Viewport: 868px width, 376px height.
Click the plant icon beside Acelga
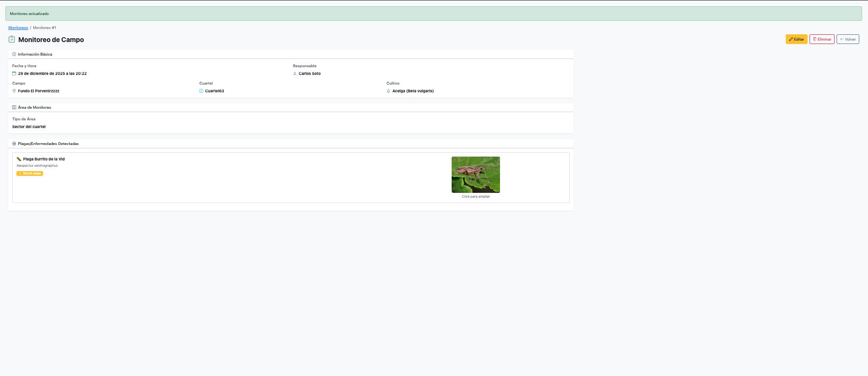(x=388, y=91)
